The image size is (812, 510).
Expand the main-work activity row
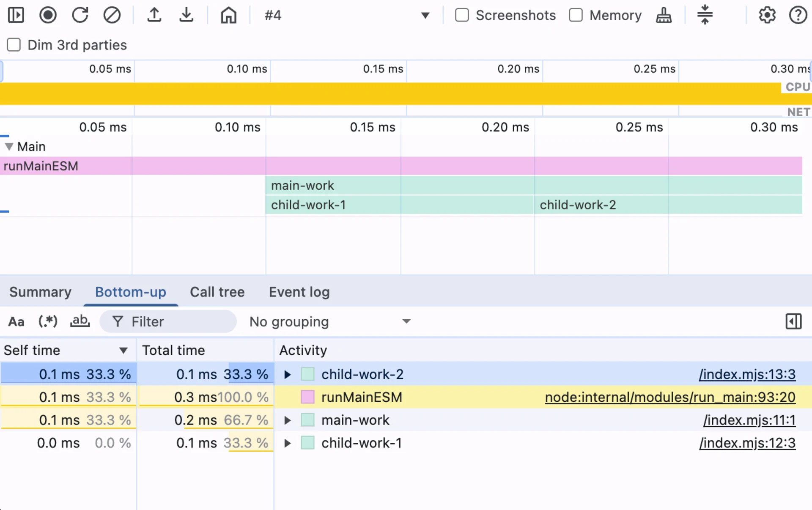coord(287,420)
